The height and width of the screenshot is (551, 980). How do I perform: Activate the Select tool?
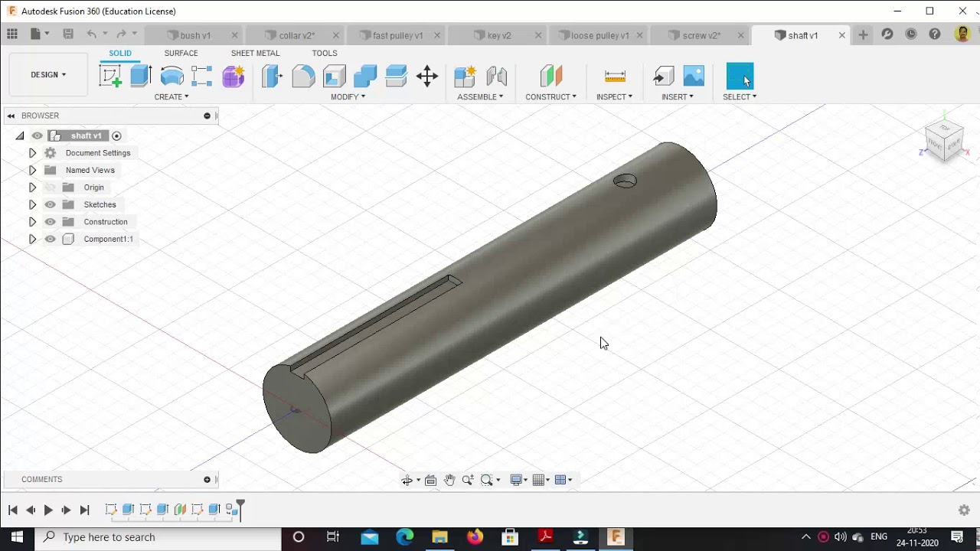point(740,76)
